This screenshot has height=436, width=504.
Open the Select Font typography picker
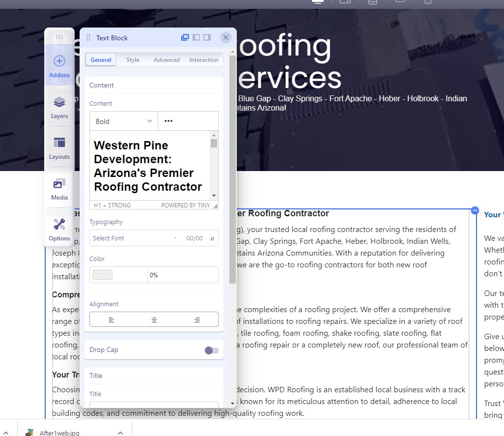coord(133,238)
